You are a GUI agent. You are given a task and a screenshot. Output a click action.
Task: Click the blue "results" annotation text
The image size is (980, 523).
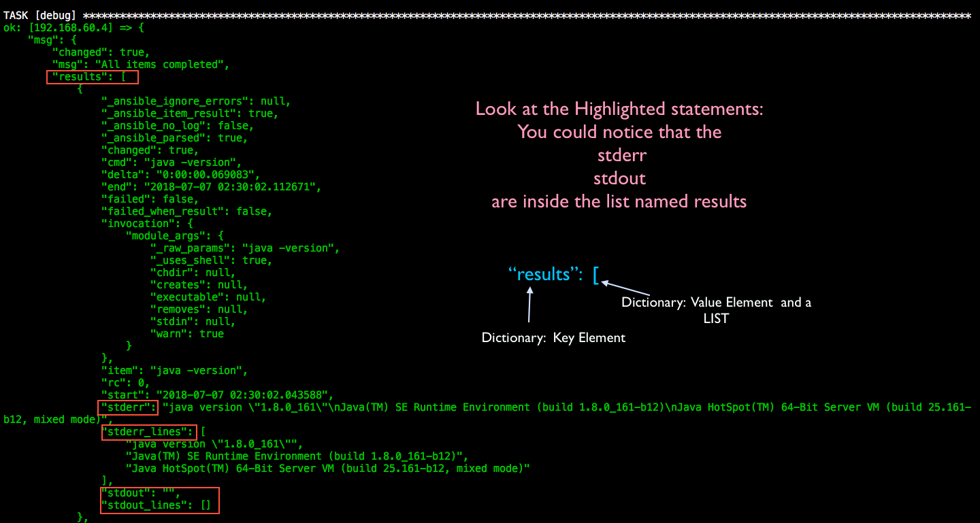(542, 273)
